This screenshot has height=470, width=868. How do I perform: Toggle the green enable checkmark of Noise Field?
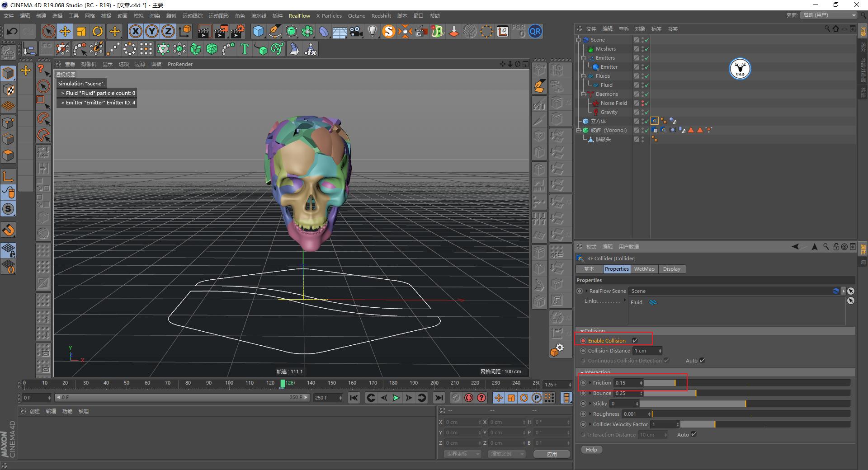click(x=646, y=103)
